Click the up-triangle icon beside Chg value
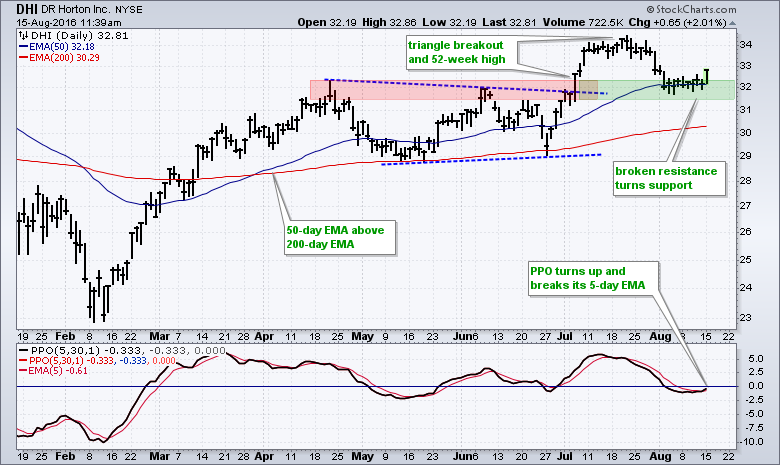780x465 pixels. click(732, 23)
